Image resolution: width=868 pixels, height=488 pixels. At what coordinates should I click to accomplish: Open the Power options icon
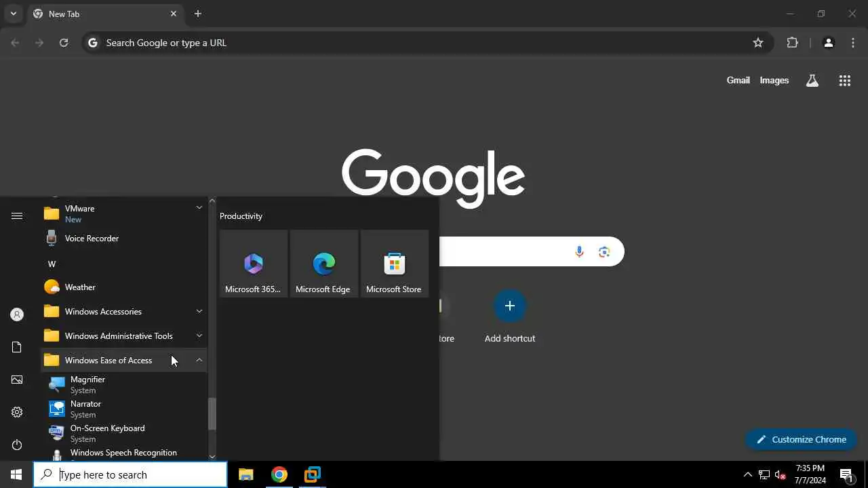17,445
